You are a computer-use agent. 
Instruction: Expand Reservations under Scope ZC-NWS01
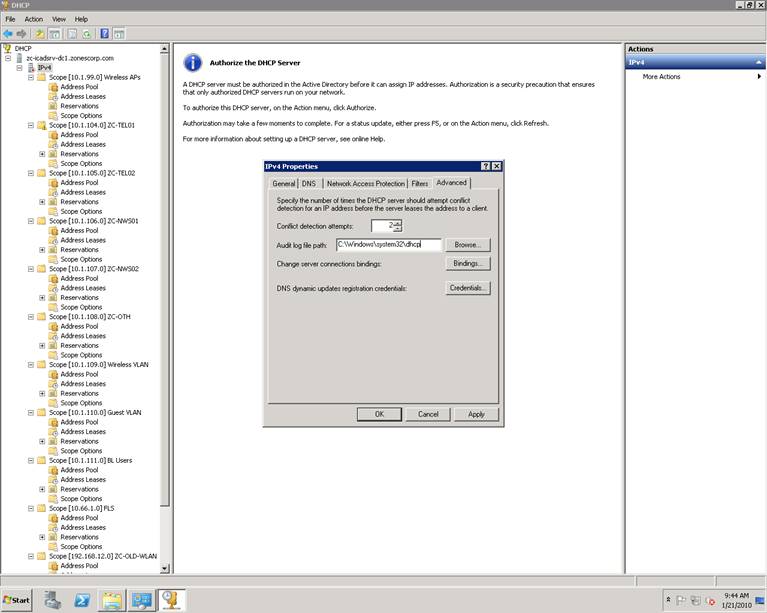coord(42,250)
